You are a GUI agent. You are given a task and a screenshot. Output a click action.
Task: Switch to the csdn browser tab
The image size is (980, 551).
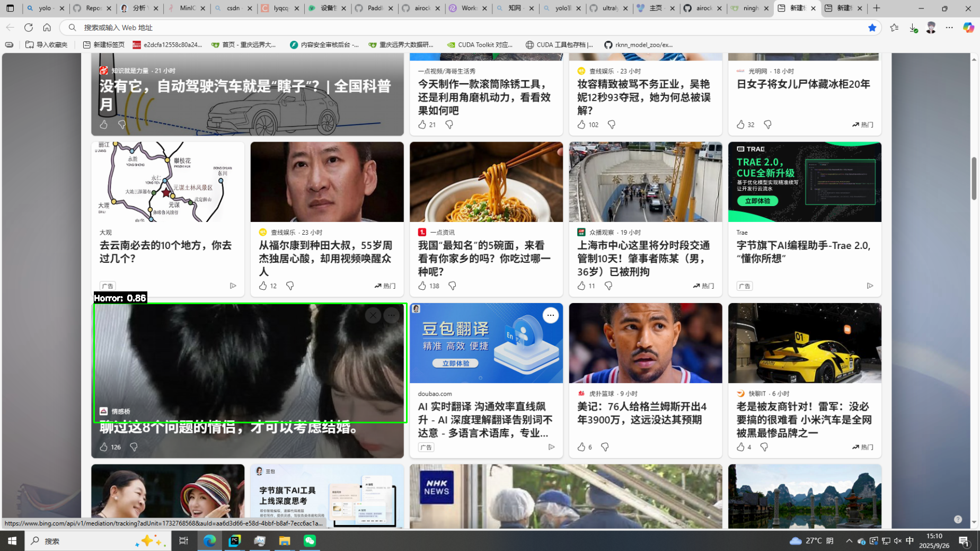(x=233, y=8)
